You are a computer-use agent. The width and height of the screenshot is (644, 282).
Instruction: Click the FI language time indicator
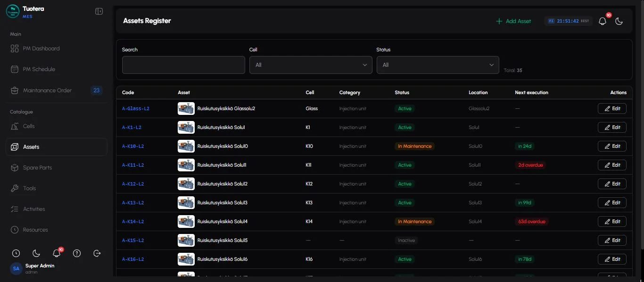click(x=568, y=21)
